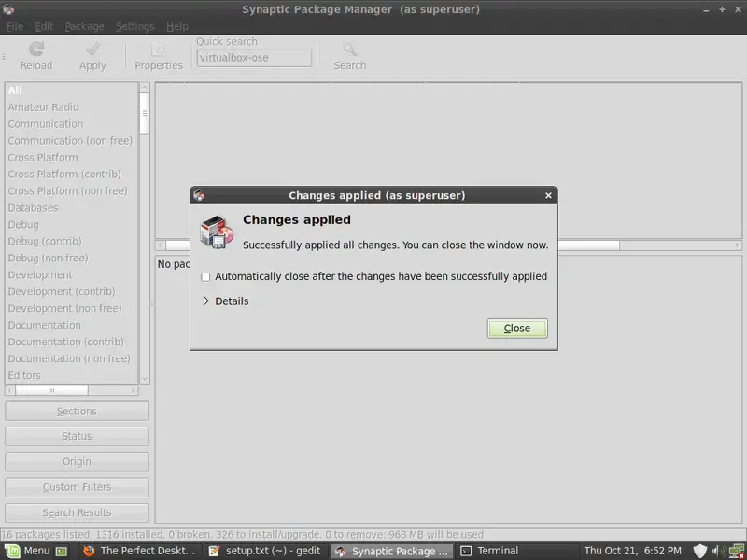Click the taskbar clock showing 6:52 PM
Viewport: 747px width, 560px height.
[x=633, y=551]
